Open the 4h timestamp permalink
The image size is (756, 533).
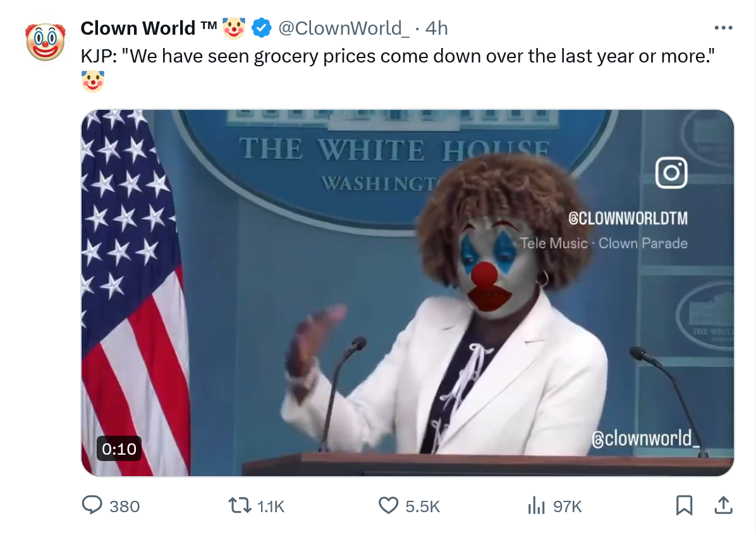pos(436,28)
